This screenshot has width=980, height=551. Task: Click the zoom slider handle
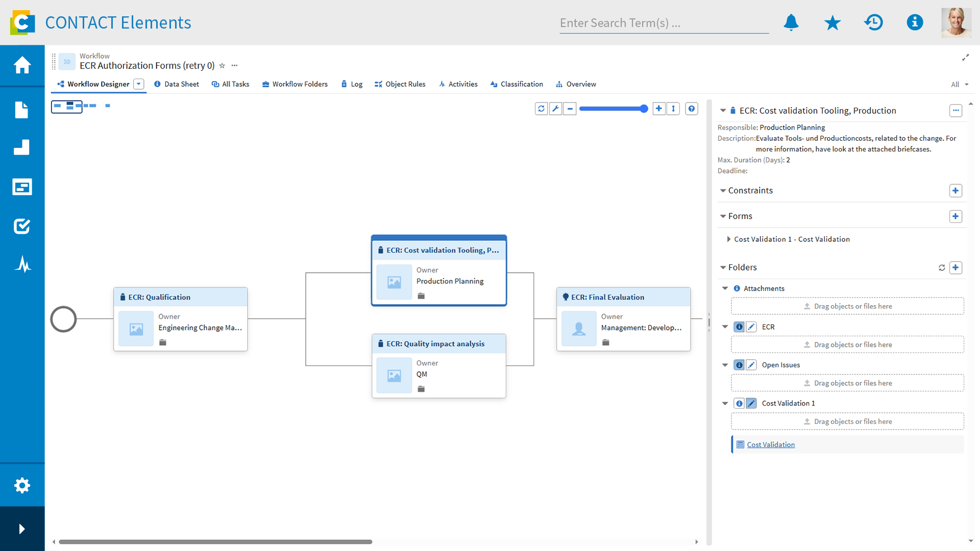pyautogui.click(x=644, y=109)
